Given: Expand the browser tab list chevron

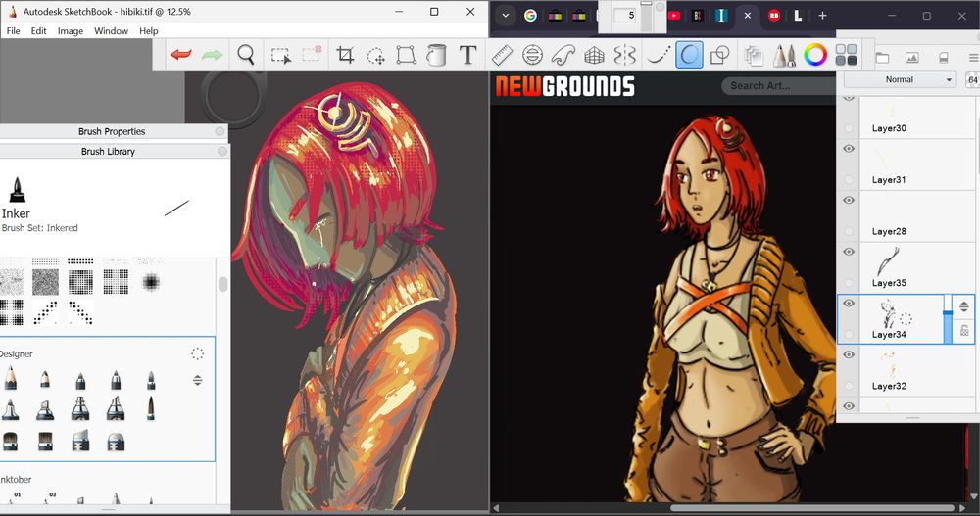Looking at the screenshot, I should point(505,16).
